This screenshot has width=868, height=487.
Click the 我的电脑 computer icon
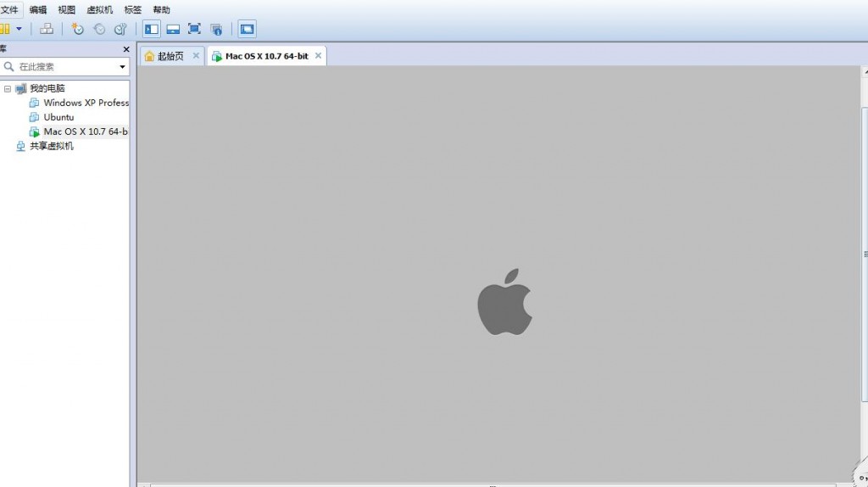(x=20, y=88)
